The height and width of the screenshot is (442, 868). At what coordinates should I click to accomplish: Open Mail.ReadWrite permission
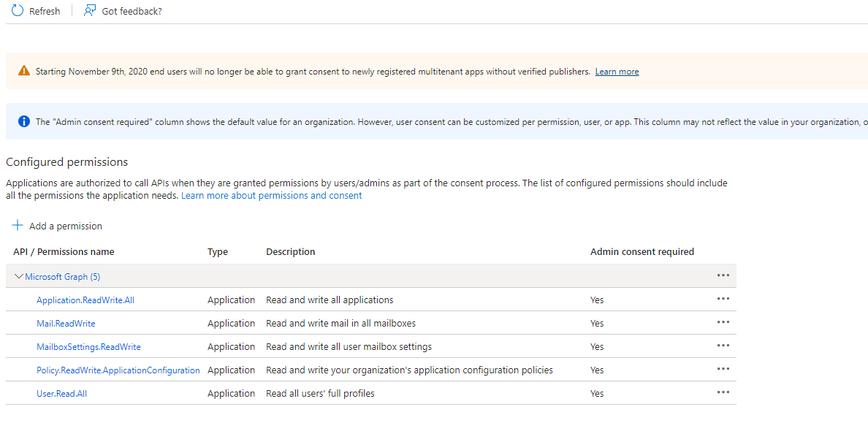(66, 323)
